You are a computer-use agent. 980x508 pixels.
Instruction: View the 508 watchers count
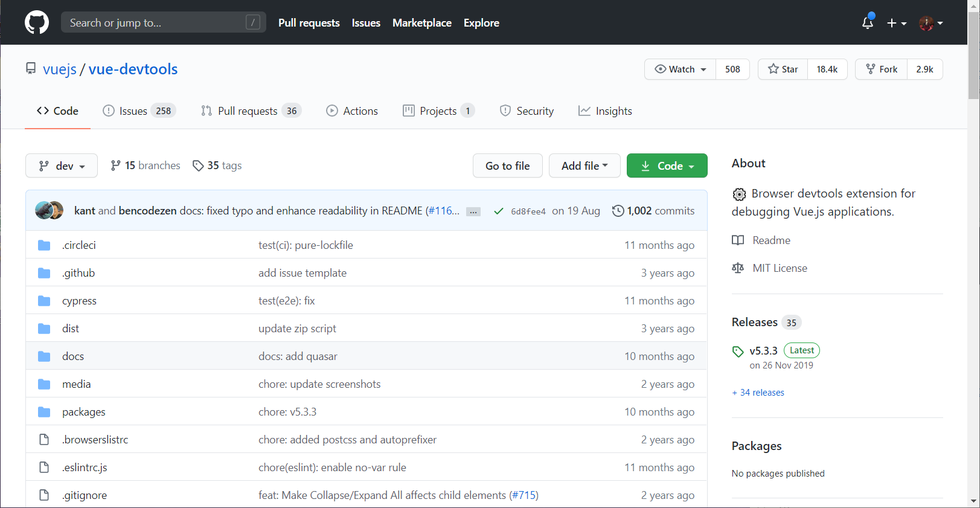tap(732, 69)
